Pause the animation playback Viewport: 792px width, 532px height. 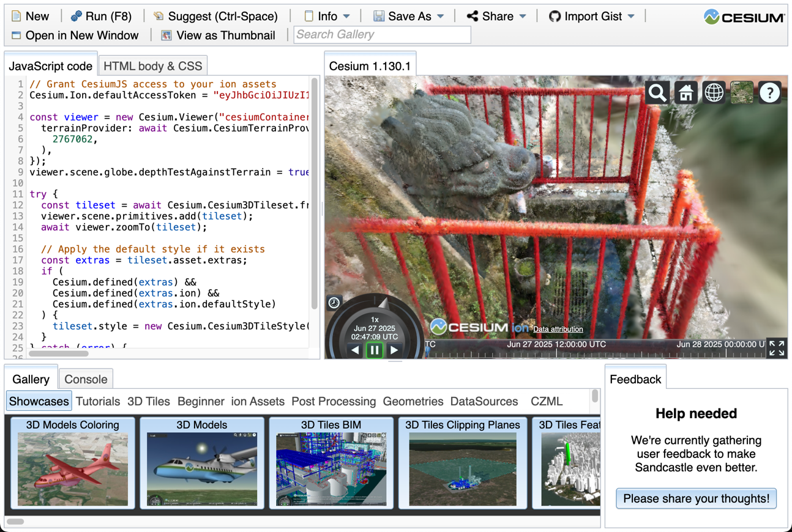pos(376,350)
